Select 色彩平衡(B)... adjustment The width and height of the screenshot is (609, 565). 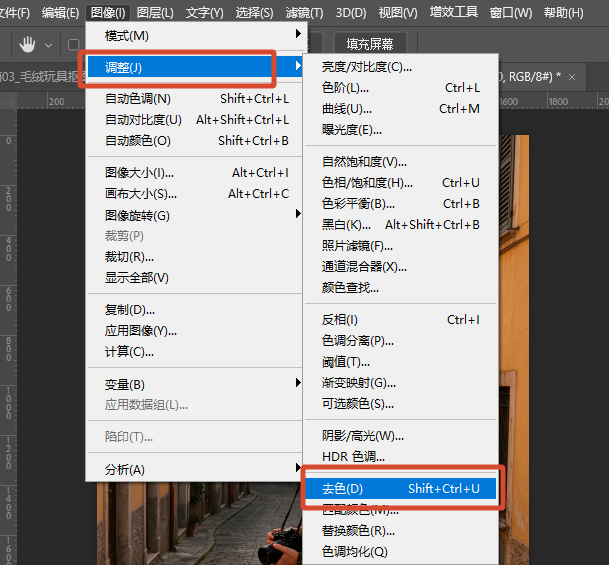[400, 203]
